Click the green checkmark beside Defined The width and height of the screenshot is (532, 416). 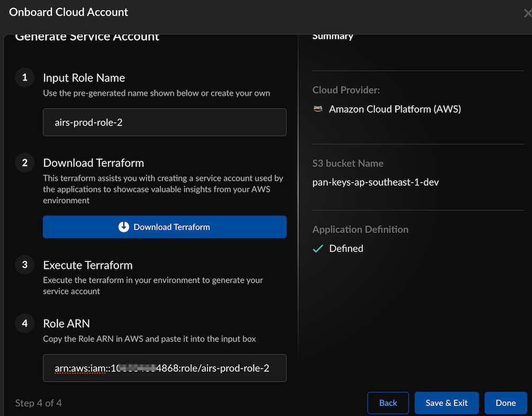click(318, 249)
